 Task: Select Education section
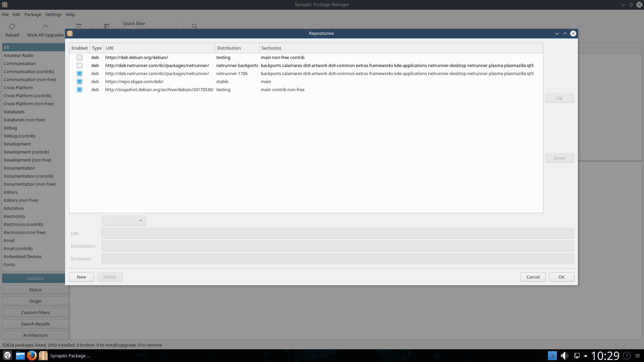tap(34, 208)
